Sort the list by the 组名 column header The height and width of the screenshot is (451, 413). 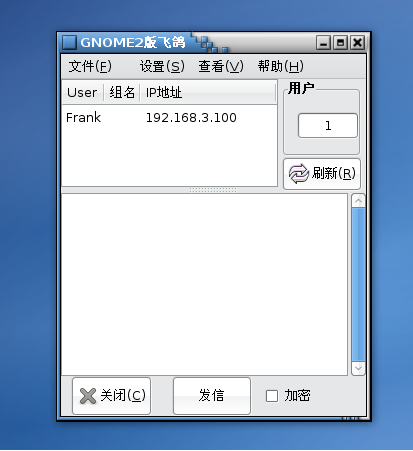tap(122, 92)
